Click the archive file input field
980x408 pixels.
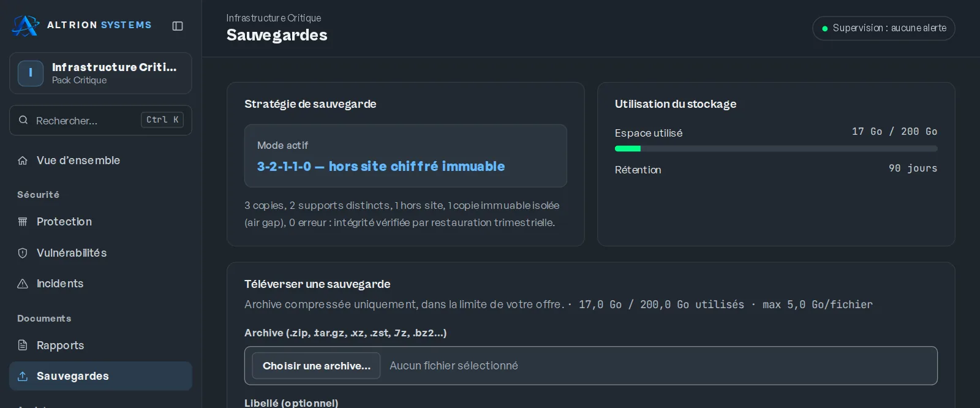590,366
